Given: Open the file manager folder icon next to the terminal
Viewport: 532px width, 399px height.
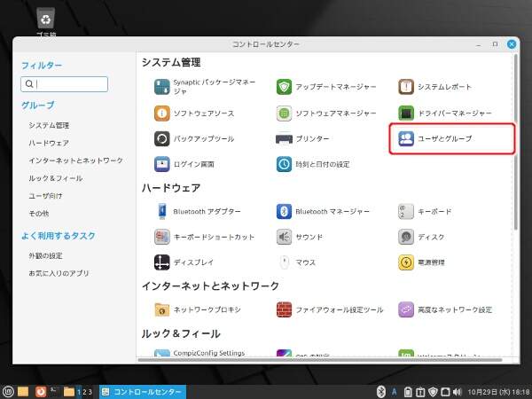Looking at the screenshot, I should coord(69,392).
